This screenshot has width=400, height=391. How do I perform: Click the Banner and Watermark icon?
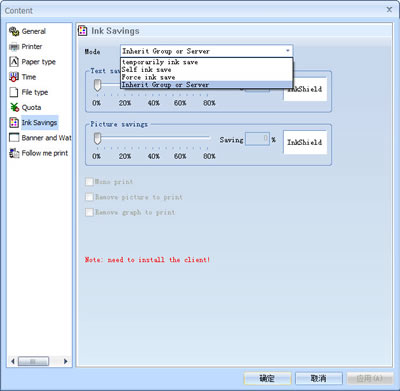pos(14,138)
